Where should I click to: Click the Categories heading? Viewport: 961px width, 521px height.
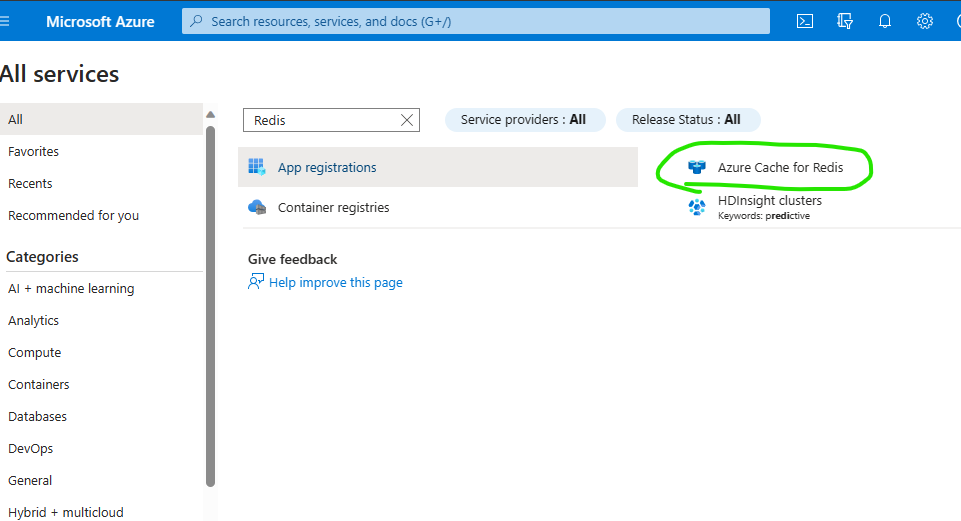42,256
